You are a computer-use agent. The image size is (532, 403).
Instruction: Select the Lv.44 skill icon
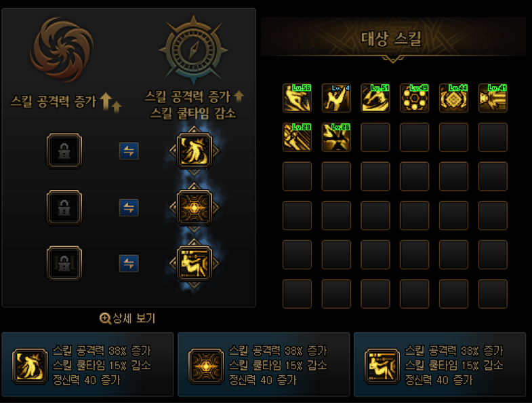[453, 98]
